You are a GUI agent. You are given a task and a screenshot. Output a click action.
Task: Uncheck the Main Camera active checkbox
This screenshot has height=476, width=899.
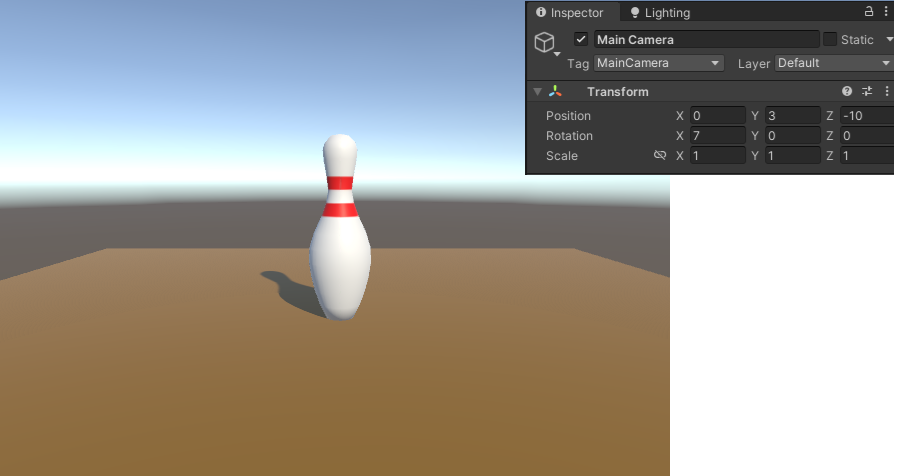[581, 39]
